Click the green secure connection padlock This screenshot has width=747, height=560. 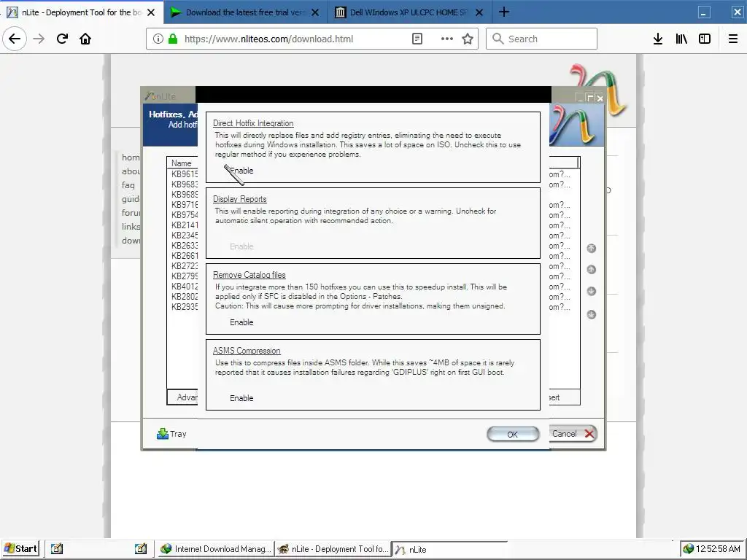tap(174, 39)
